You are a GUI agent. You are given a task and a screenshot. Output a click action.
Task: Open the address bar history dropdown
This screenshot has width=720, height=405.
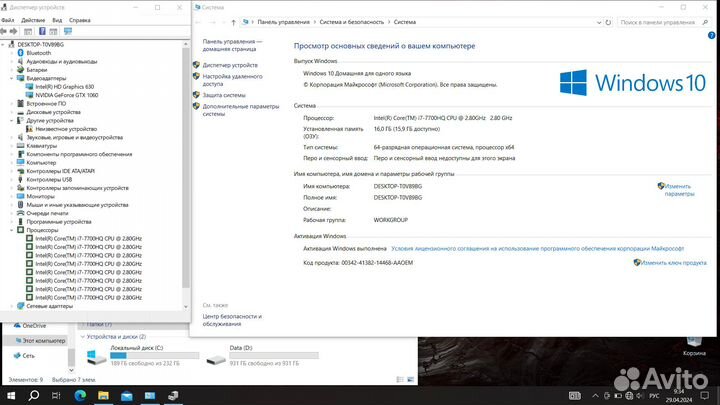(599, 22)
